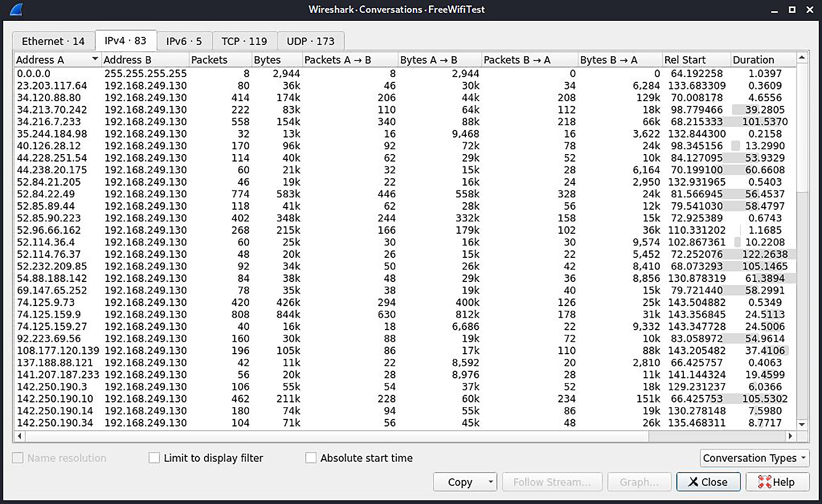Image resolution: width=822 pixels, height=504 pixels.
Task: Click the 105.5302 duration value
Action: (x=765, y=399)
